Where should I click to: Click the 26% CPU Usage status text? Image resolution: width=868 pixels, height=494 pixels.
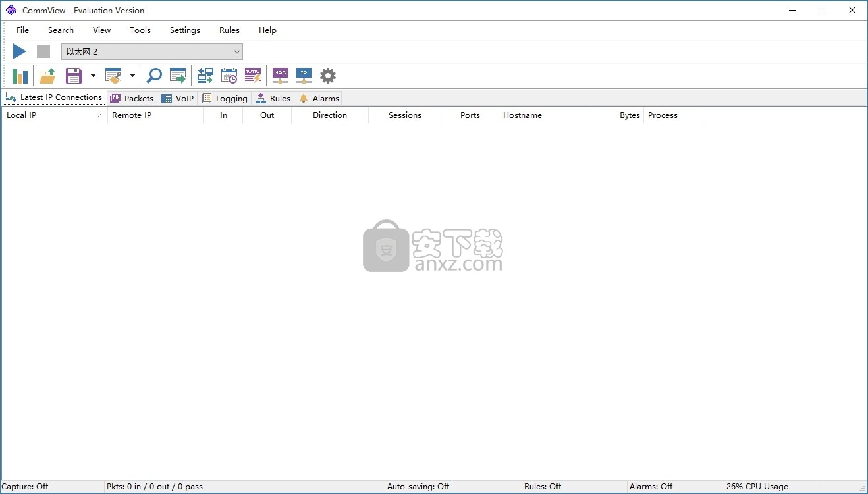757,487
